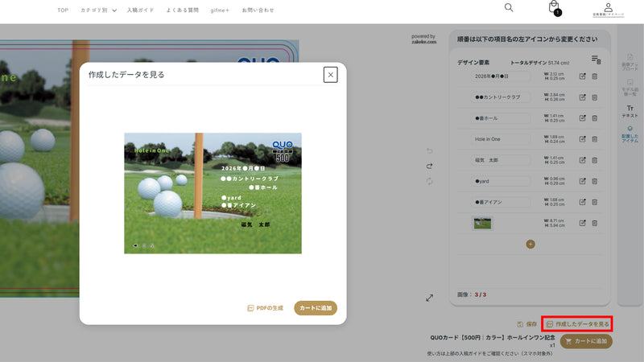This screenshot has height=362, width=644.
Task: Click 保存 save button
Action: coord(527,324)
